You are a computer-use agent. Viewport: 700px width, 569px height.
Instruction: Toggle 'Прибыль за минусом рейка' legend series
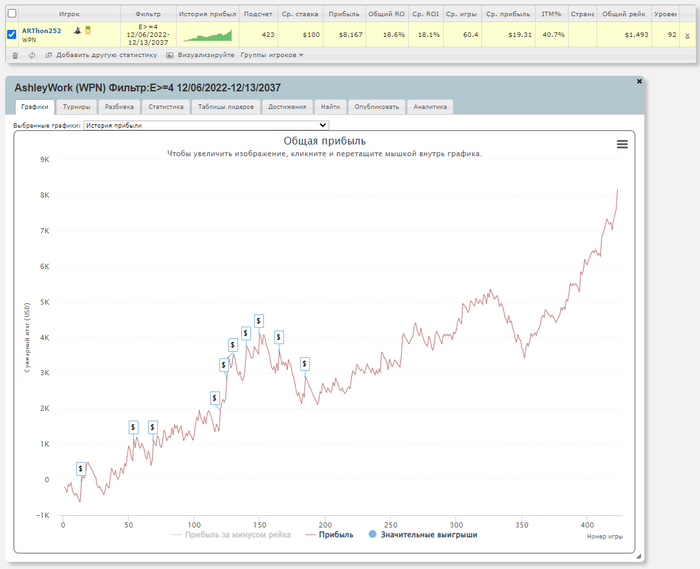[x=231, y=535]
